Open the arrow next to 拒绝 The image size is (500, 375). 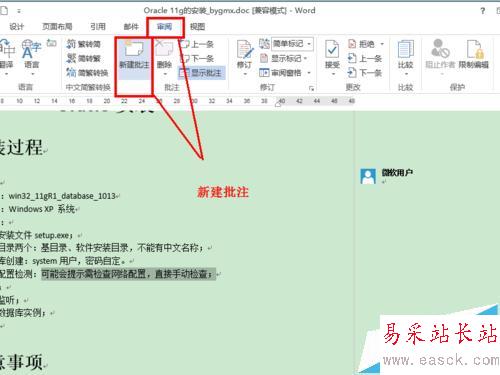(382, 44)
